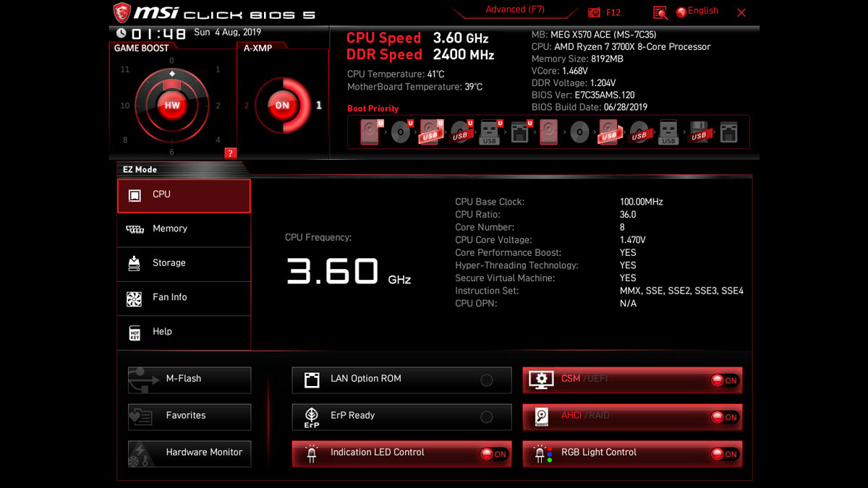This screenshot has width=868, height=488.
Task: Launch the M-Flash utility
Action: pos(190,380)
